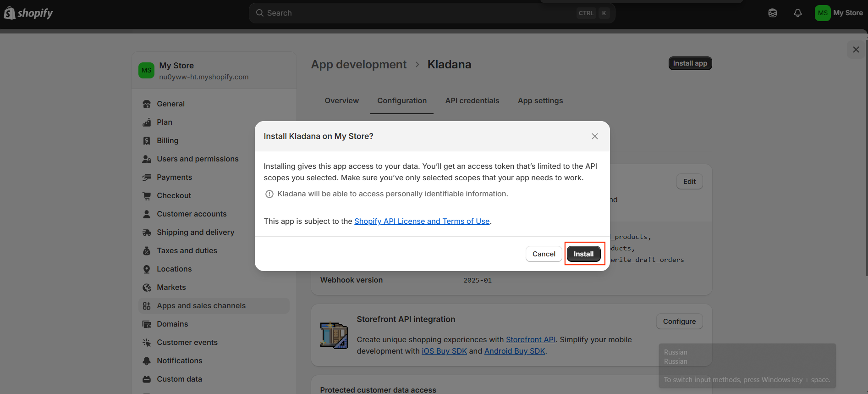This screenshot has width=868, height=394.
Task: Focus the top Search field
Action: pos(432,13)
